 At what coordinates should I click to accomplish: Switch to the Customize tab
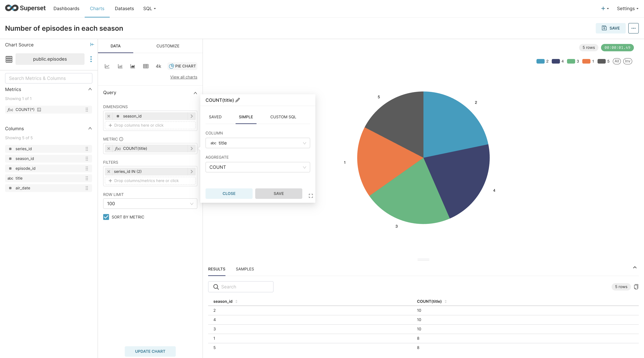pyautogui.click(x=168, y=46)
